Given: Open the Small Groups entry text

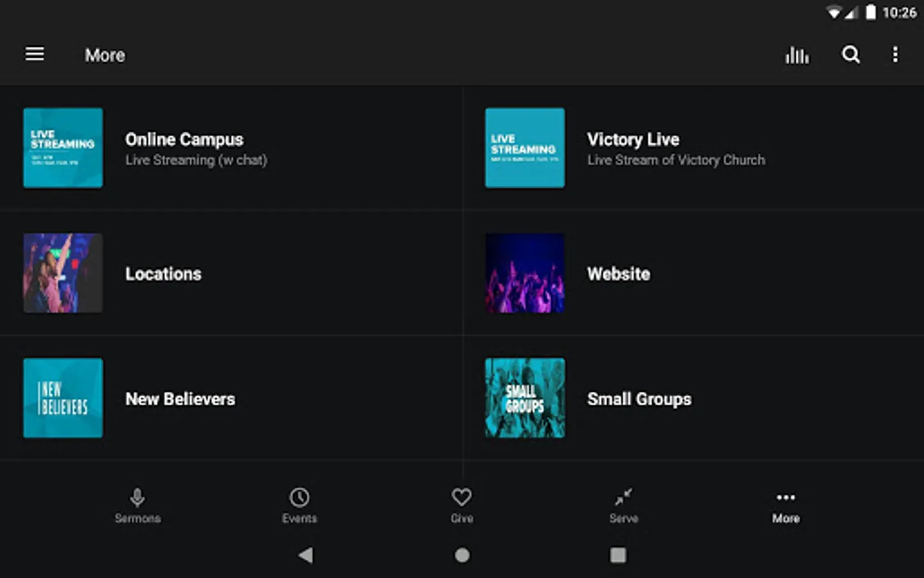Looking at the screenshot, I should [x=639, y=399].
